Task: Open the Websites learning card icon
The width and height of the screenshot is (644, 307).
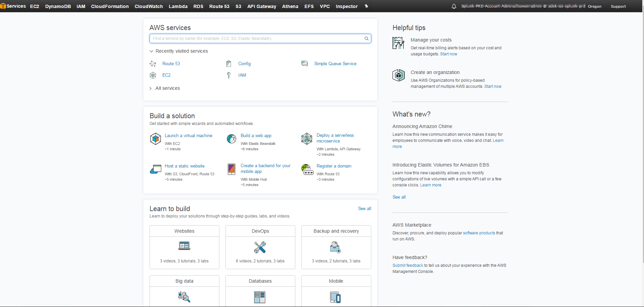Action: 184,246
